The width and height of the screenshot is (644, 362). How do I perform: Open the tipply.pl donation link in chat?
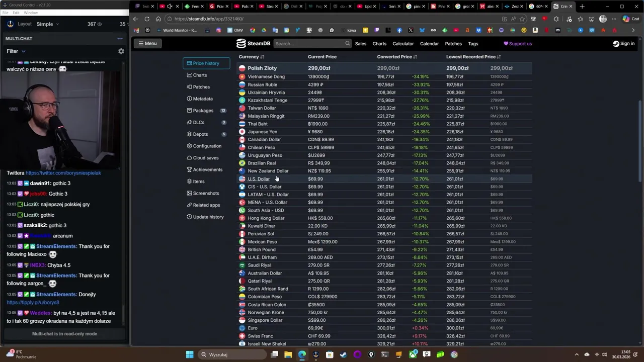tap(33, 303)
